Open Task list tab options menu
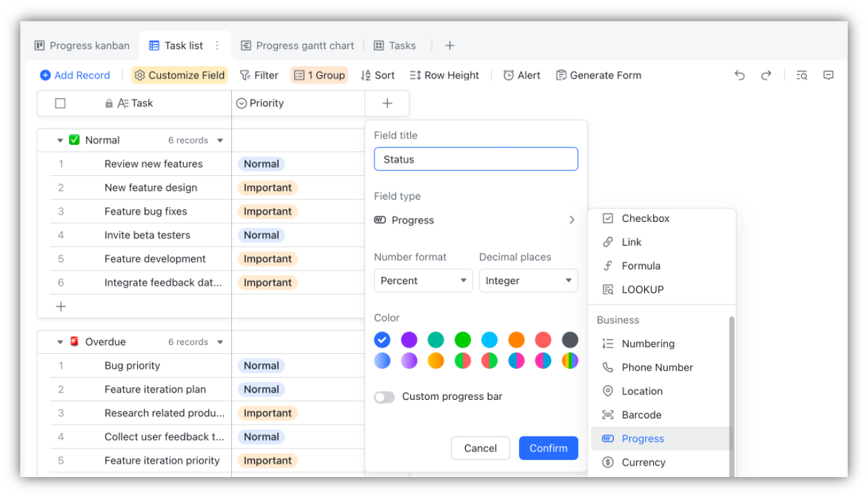Screen dimensions: 868x498 [x=217, y=45]
